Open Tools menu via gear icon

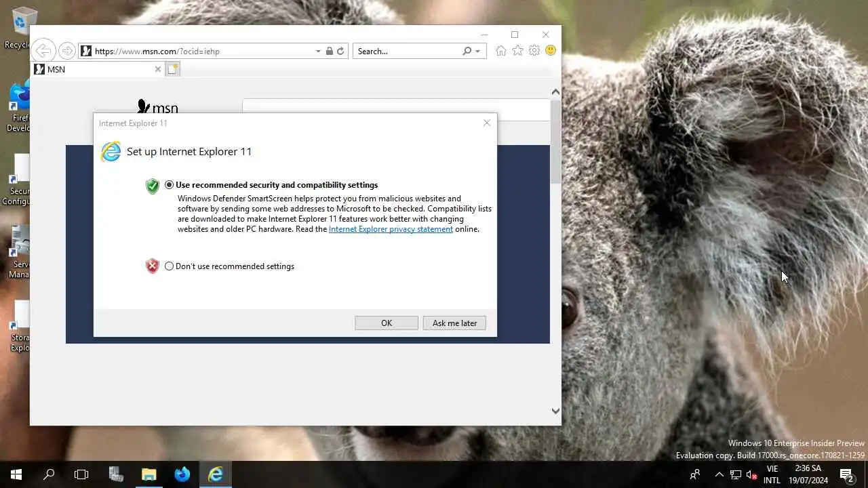[x=534, y=51]
